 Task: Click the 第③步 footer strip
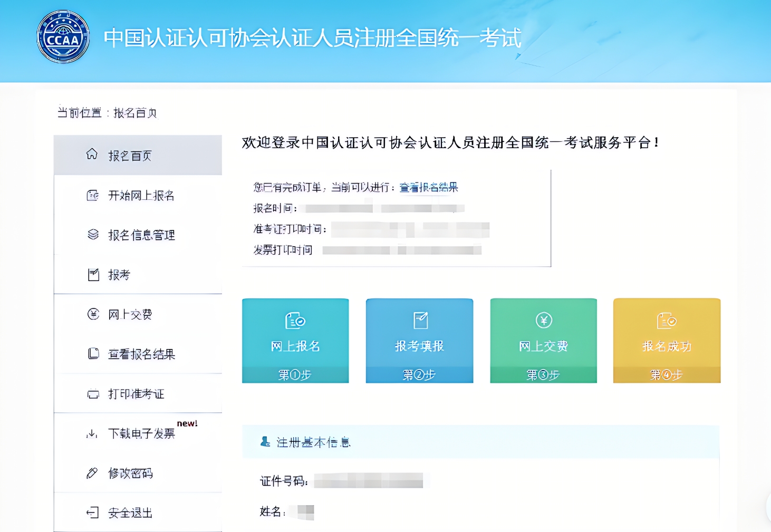coord(544,375)
